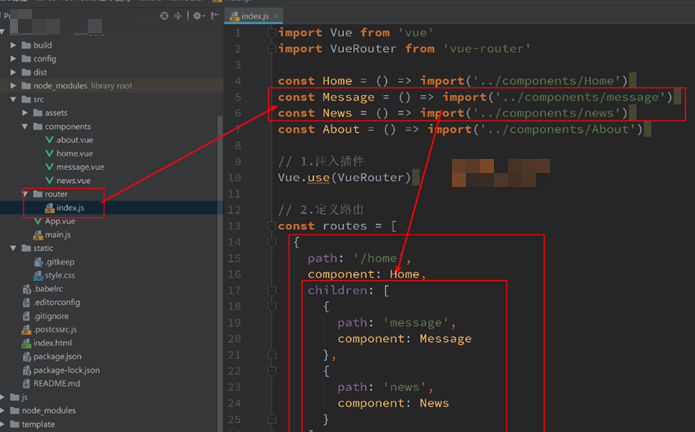Click 'component: News' in the editor

(393, 403)
